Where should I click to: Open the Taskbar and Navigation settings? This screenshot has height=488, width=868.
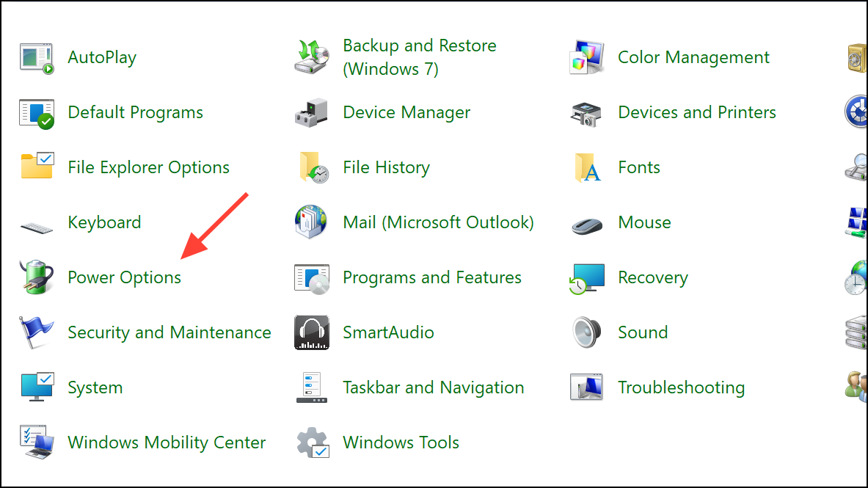tap(433, 387)
